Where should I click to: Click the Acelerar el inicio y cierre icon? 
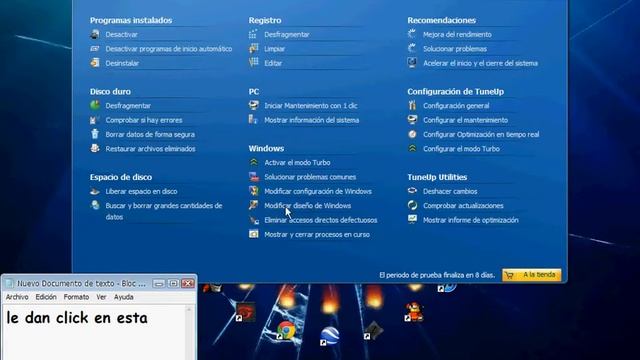click(x=412, y=63)
